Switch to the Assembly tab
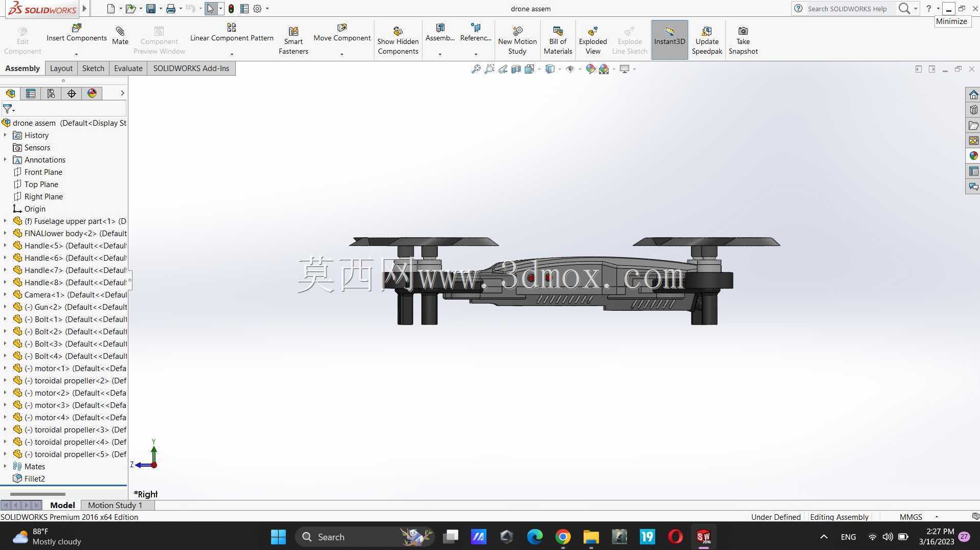Viewport: 980px width, 550px height. tap(23, 68)
